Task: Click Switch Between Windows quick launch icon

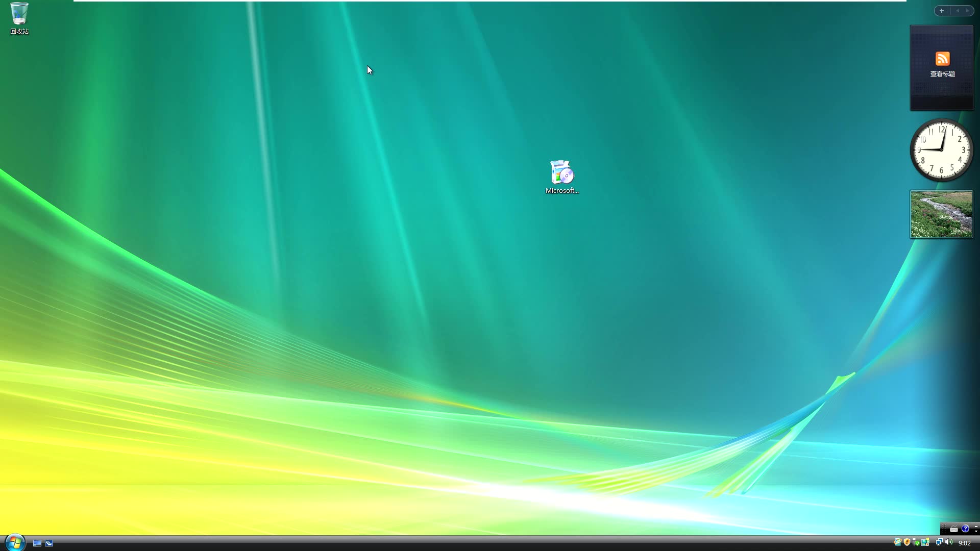Action: 49,543
